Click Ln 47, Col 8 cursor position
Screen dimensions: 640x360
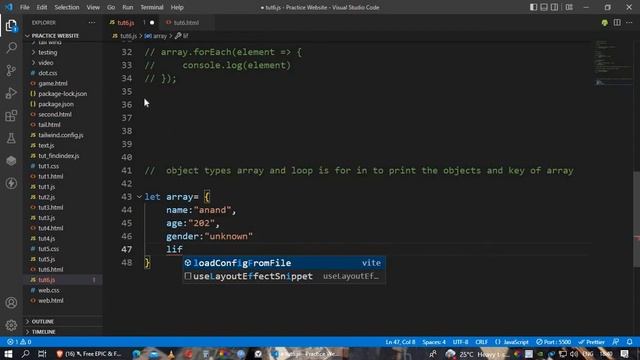pos(400,342)
